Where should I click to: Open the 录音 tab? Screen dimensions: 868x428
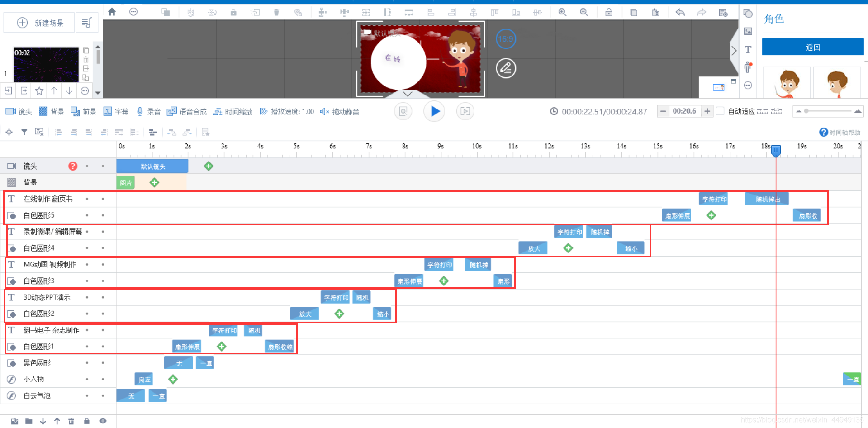coord(148,112)
